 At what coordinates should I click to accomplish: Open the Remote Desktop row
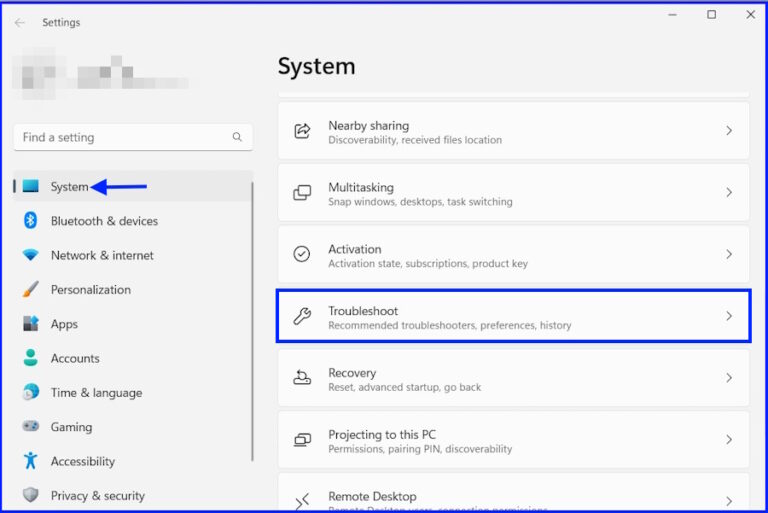coord(513,492)
